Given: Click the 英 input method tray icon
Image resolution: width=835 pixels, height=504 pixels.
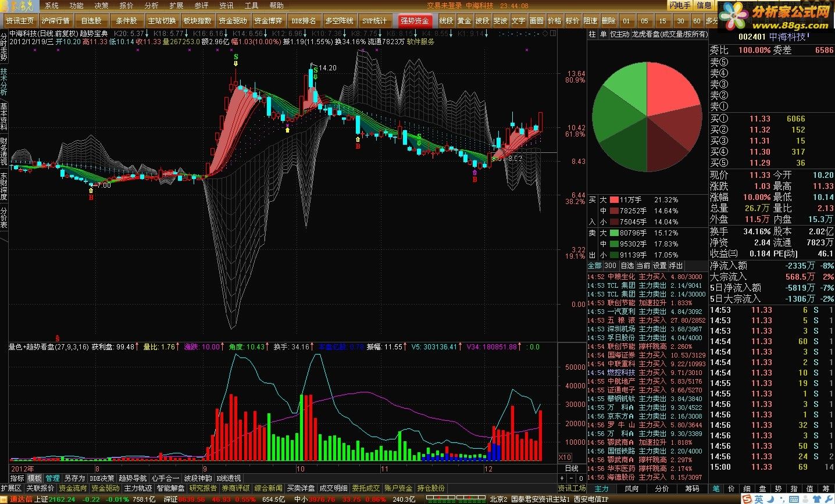Looking at the screenshot, I should [x=759, y=499].
